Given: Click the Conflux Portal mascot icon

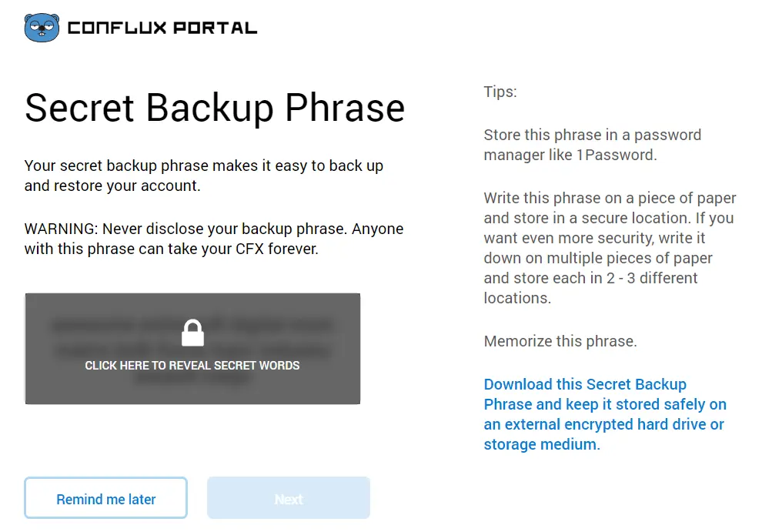Looking at the screenshot, I should click(x=42, y=25).
